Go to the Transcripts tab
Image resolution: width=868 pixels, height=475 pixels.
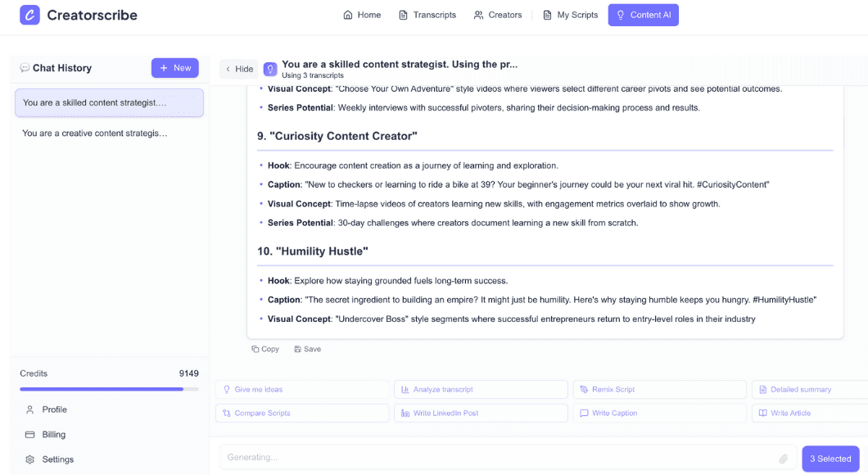tap(427, 15)
